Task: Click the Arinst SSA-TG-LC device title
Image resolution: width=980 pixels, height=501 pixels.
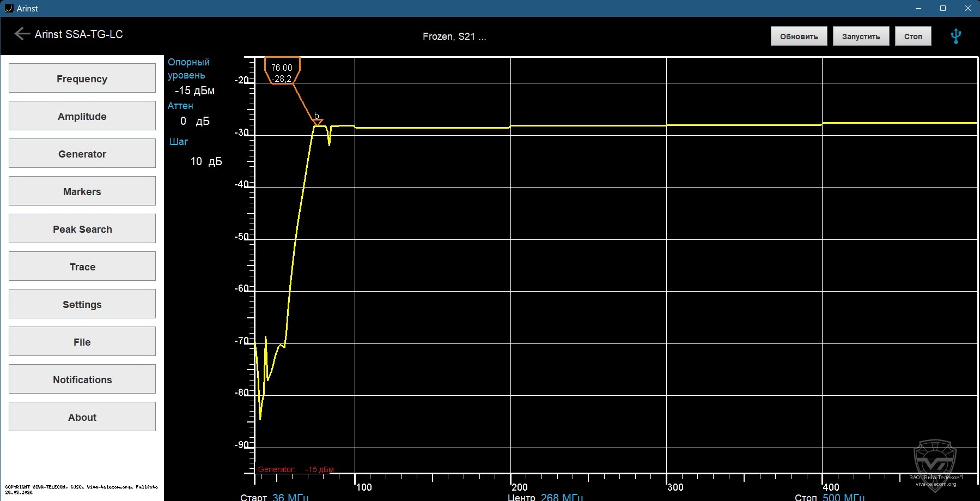Action: [x=79, y=34]
